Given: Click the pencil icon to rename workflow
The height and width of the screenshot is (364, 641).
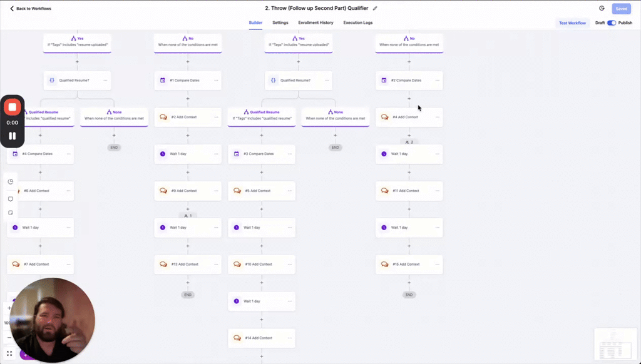Looking at the screenshot, I should pos(375,8).
